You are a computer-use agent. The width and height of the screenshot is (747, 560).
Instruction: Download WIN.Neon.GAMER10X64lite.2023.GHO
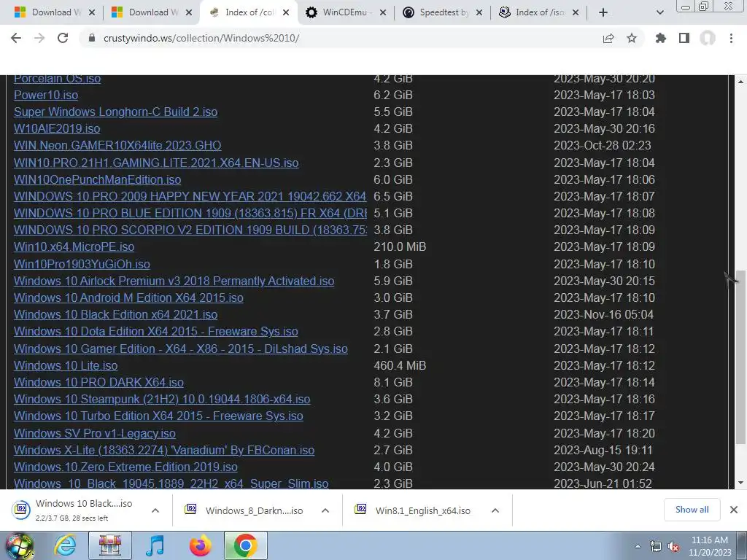coord(117,145)
